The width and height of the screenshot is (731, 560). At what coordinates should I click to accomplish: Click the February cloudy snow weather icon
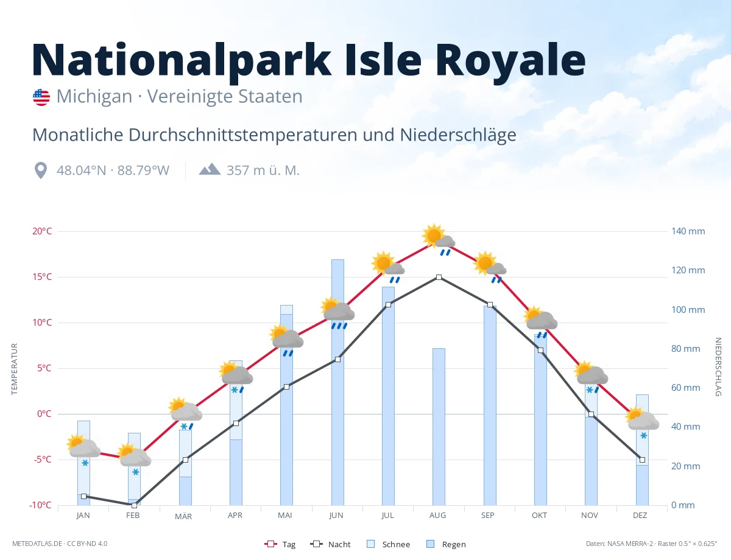(x=134, y=460)
